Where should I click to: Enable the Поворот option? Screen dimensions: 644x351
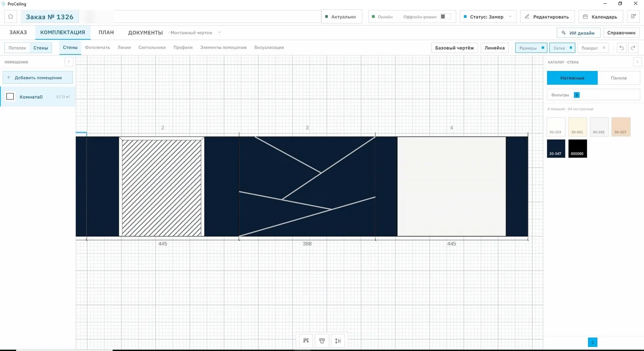[x=592, y=48]
